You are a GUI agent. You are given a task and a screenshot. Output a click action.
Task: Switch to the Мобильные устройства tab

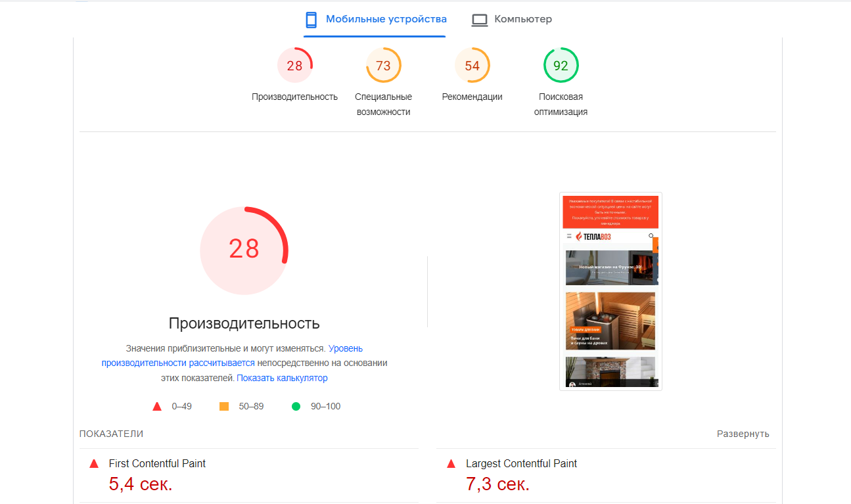[375, 20]
